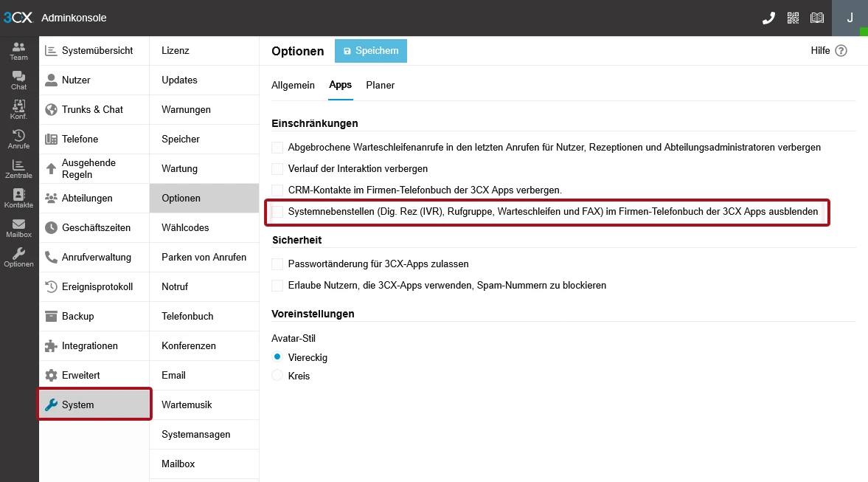This screenshot has height=482, width=868.
Task: Tick CRM-Kontakte im Firmen-Telefonbuch verbergen checkbox
Action: [277, 190]
